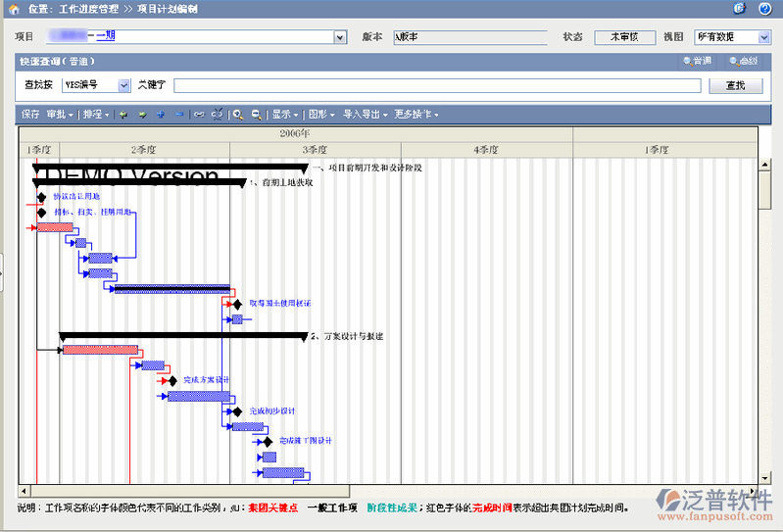The height and width of the screenshot is (532, 783).
Task: Open the 导入导出 dropdown menu
Action: [x=365, y=115]
